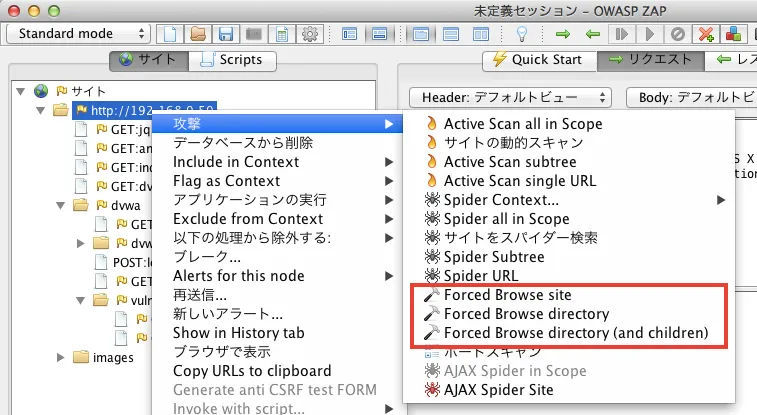757x415 pixels.
Task: Open the Header view dropdown
Action: click(510, 97)
